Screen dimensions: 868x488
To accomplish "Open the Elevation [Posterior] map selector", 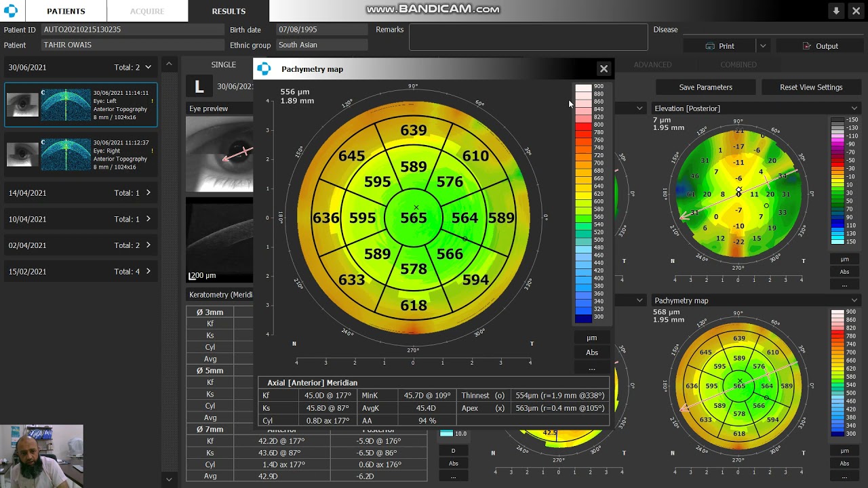I will pyautogui.click(x=854, y=108).
